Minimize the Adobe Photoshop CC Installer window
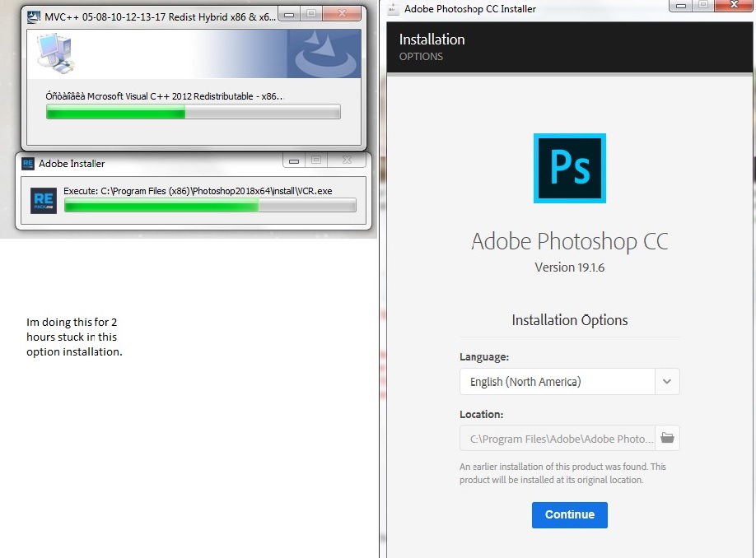Viewport: 756px width, 558px height. [681, 5]
